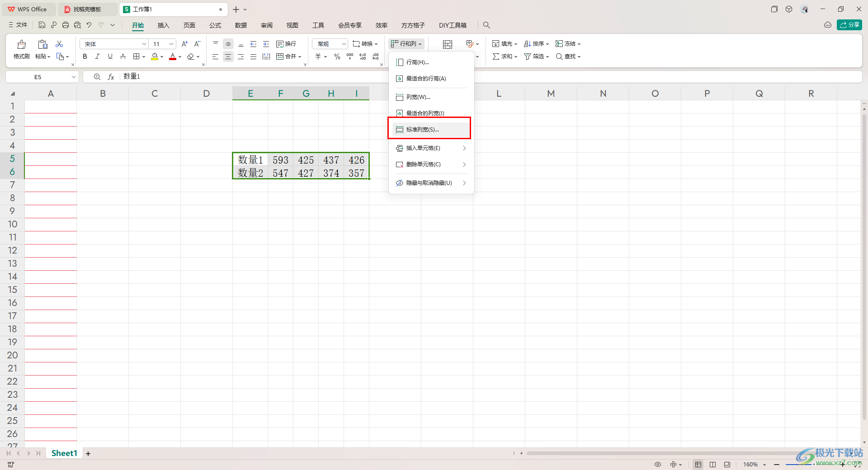Click the Cut scissors icon

[59, 44]
